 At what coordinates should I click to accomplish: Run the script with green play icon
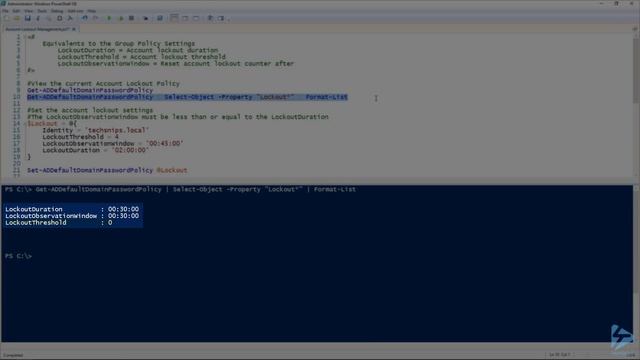pos(109,18)
